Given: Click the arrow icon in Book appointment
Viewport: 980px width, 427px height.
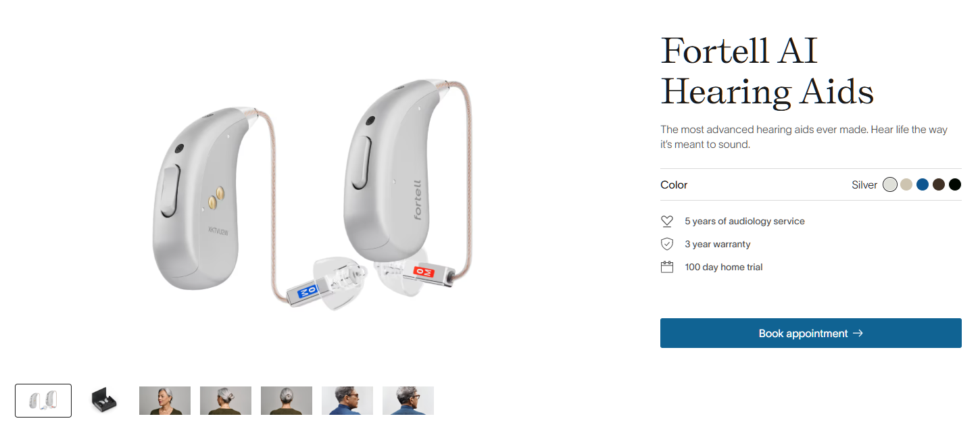Looking at the screenshot, I should [x=858, y=333].
